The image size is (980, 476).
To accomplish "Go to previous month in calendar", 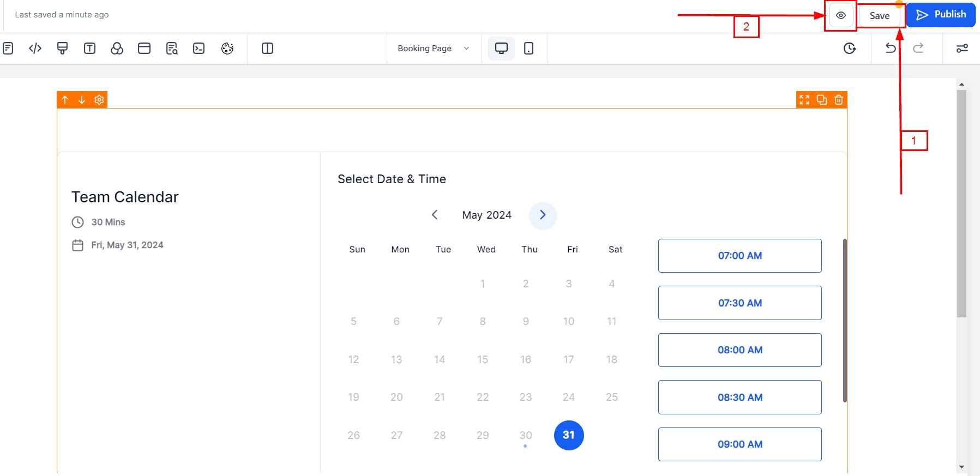I will coord(435,215).
